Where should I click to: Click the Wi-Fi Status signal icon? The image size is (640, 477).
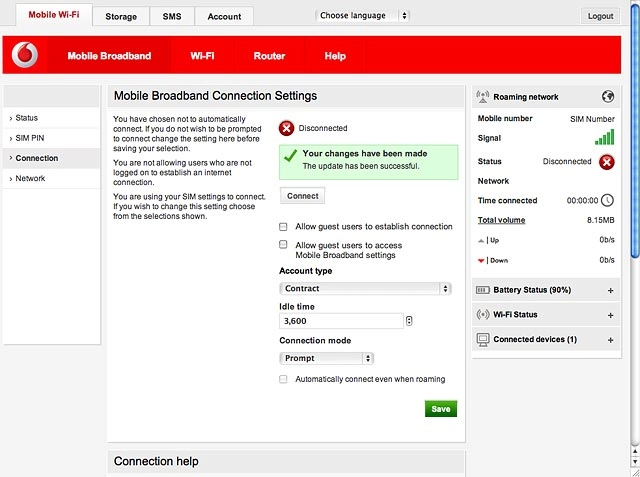click(483, 315)
